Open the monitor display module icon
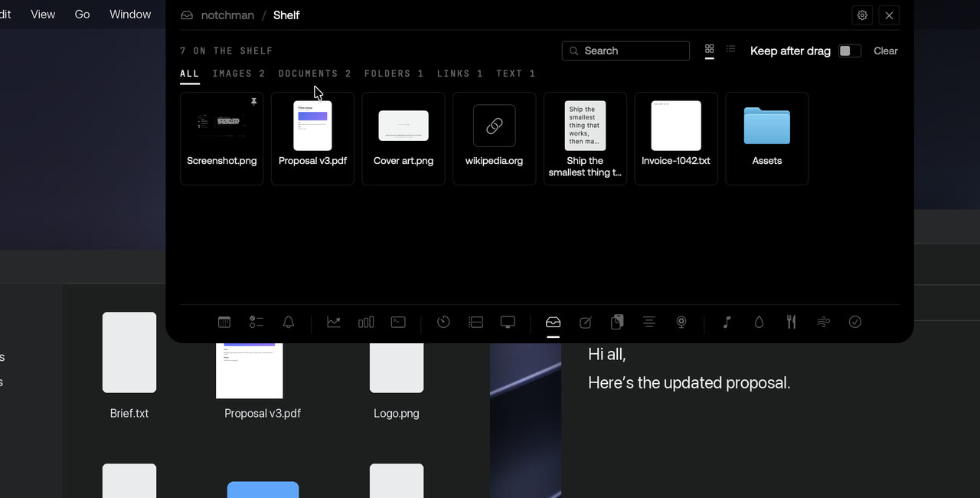This screenshot has height=498, width=980. (508, 323)
